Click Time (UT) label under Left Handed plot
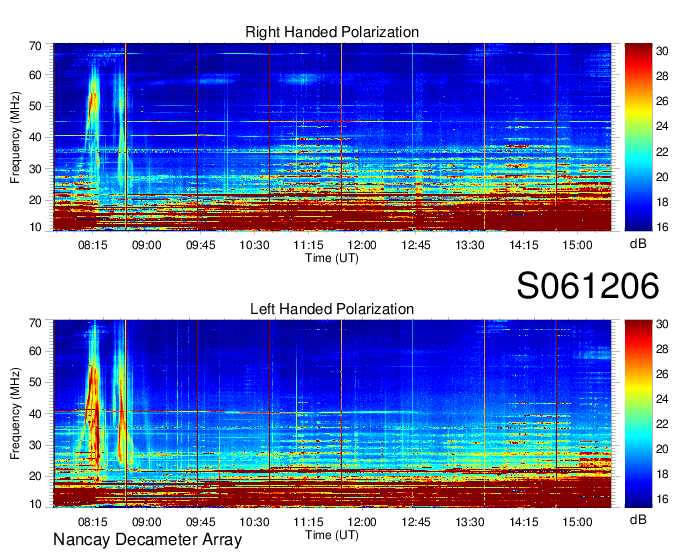The width and height of the screenshot is (680, 552). tap(332, 535)
